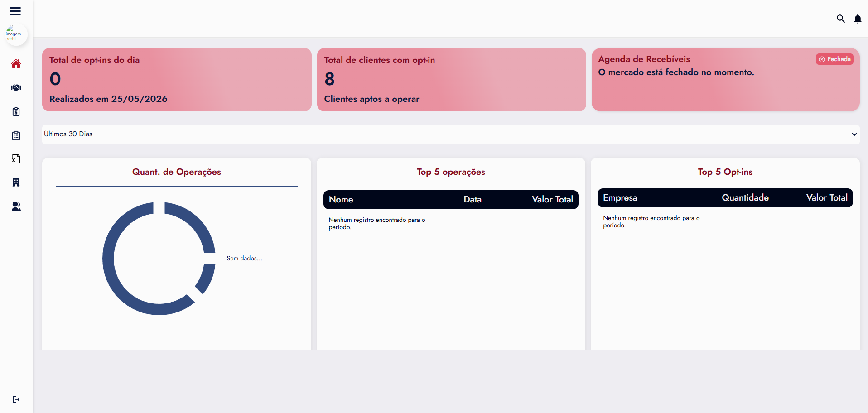Click the Sem dados... label
Image resolution: width=868 pixels, height=413 pixels.
[244, 259]
